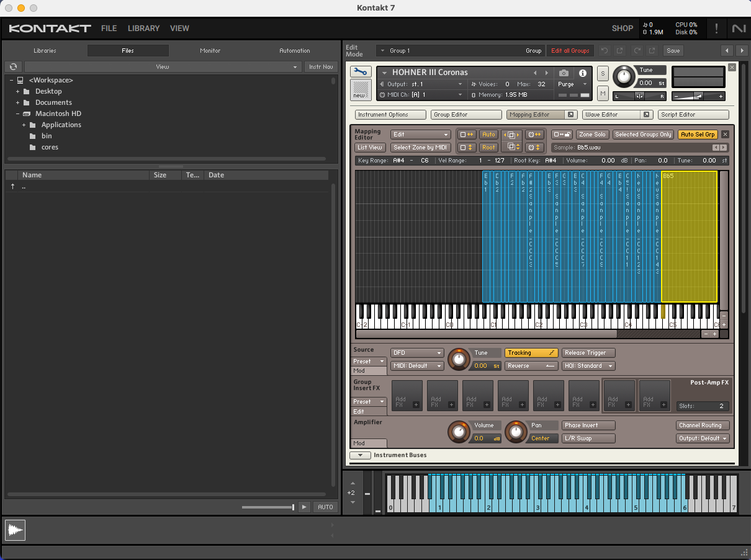Image resolution: width=751 pixels, height=560 pixels.
Task: Click the Edit all Groups button
Action: [x=570, y=51]
